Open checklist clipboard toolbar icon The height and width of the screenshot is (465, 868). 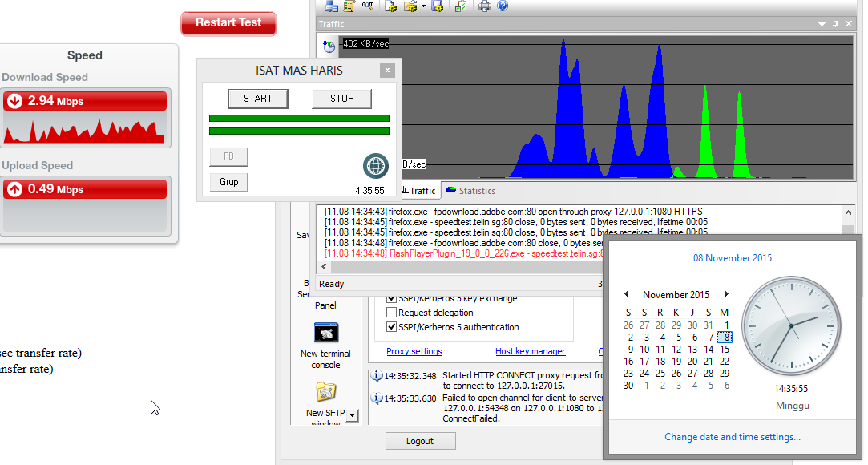[x=461, y=6]
